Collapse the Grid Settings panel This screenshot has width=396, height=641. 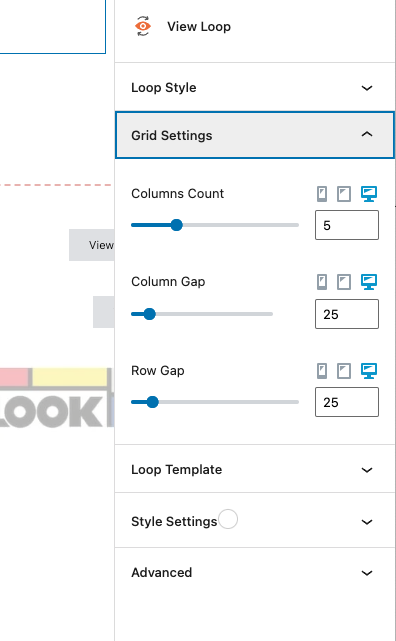coord(255,135)
